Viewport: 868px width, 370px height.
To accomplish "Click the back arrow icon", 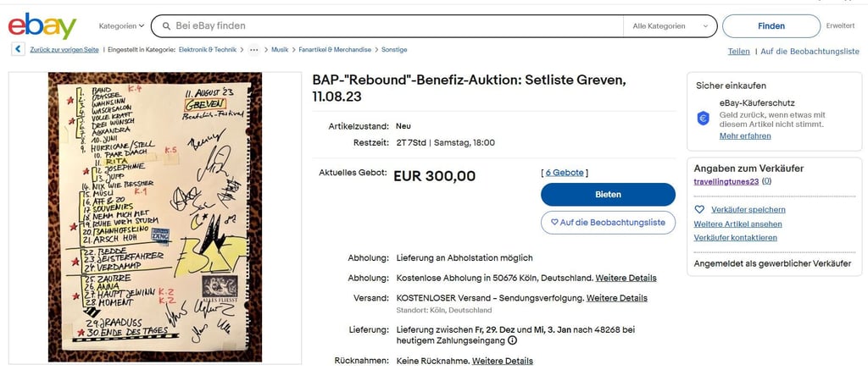I will coord(18,50).
